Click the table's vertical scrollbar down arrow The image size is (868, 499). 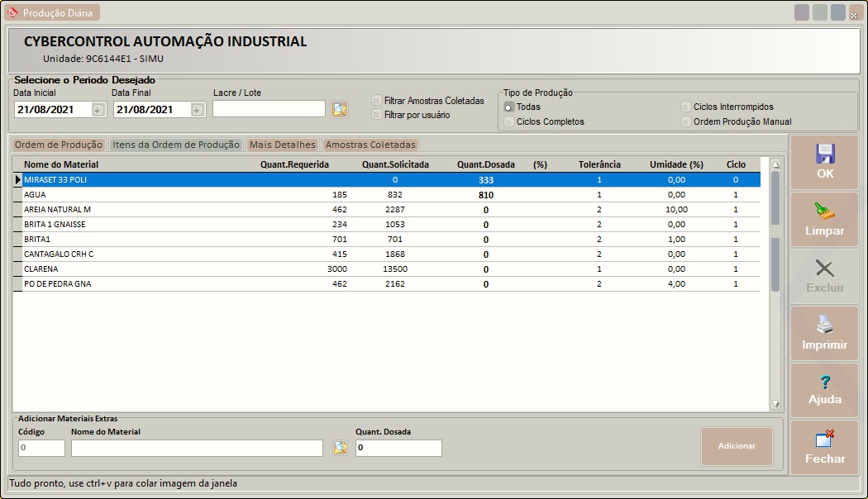(x=775, y=404)
